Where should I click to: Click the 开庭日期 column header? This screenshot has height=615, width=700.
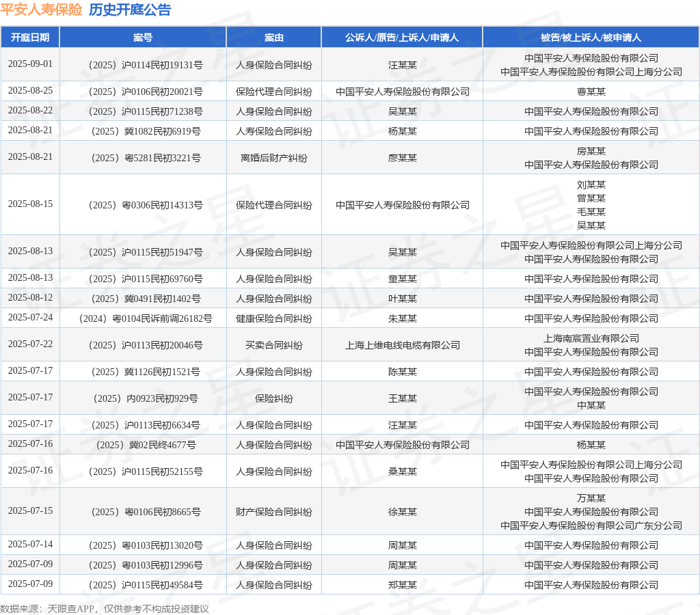(30, 38)
